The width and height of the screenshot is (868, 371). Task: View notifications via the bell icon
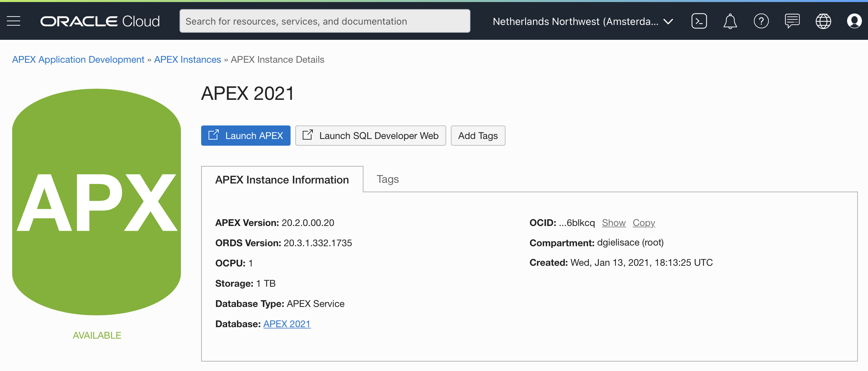pyautogui.click(x=730, y=21)
